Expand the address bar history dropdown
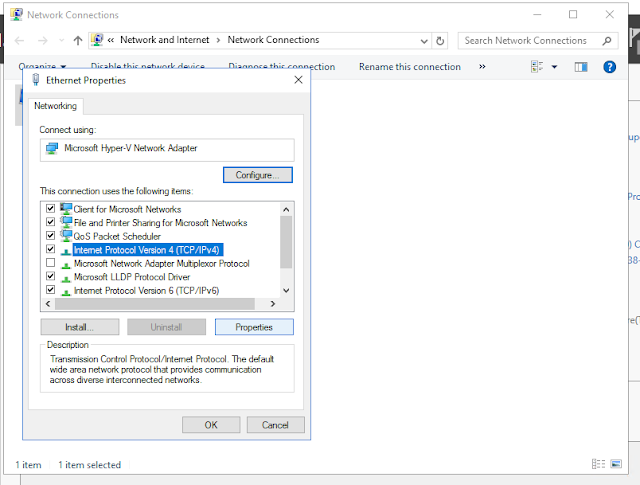640x485 pixels. pyautogui.click(x=424, y=41)
